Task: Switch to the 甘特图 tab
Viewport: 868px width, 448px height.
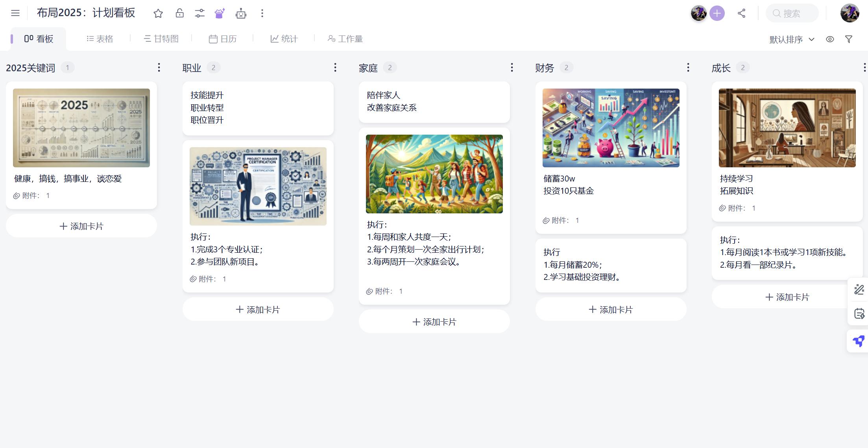Action: (161, 39)
